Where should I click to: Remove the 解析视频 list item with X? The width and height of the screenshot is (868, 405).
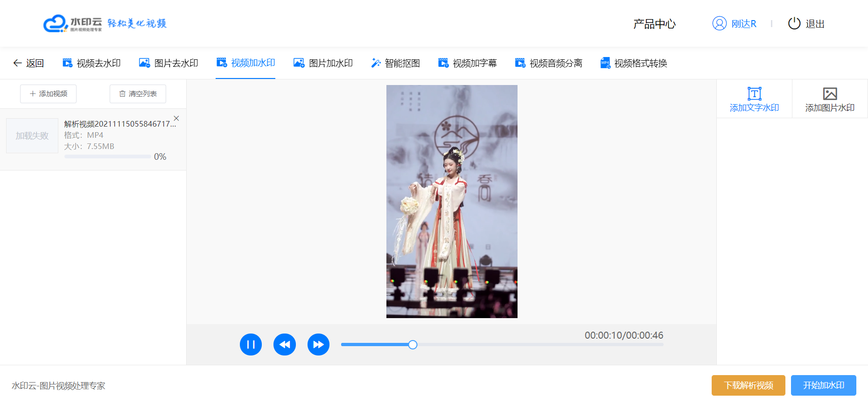(176, 118)
